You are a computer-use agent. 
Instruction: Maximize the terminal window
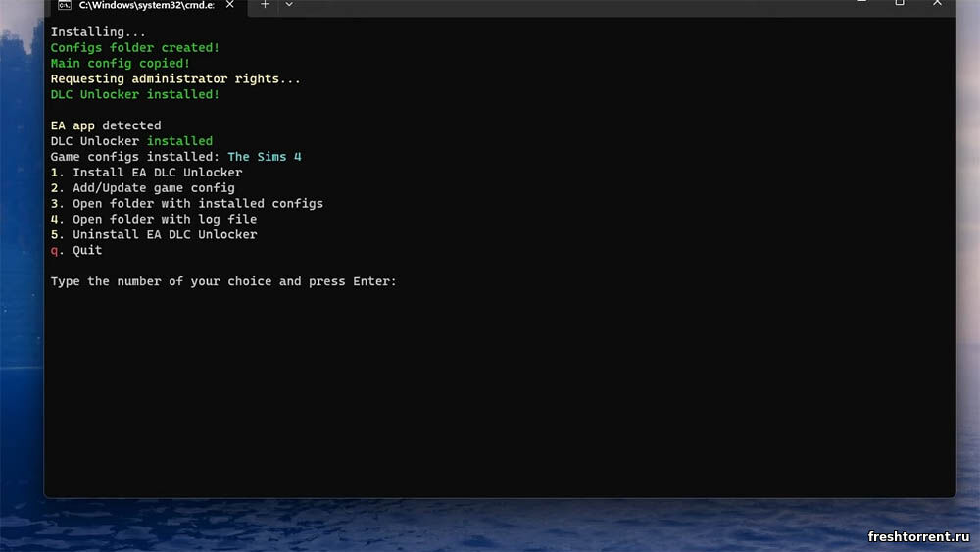pyautogui.click(x=899, y=3)
